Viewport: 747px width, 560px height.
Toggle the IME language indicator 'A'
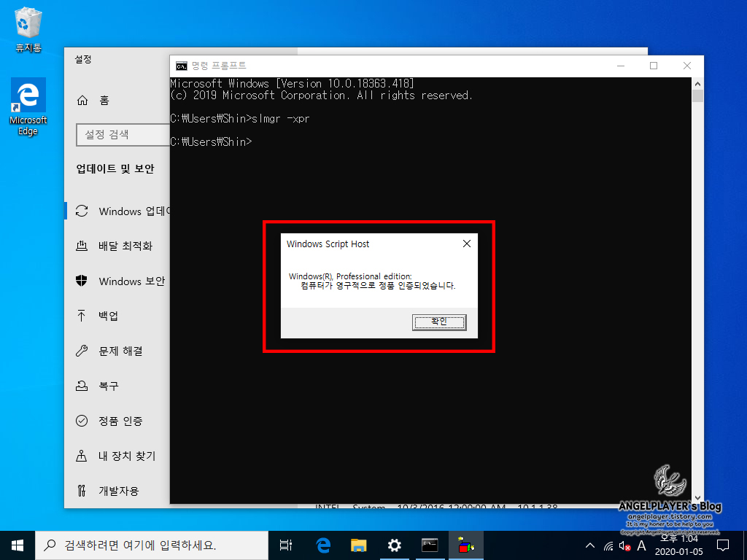point(641,545)
